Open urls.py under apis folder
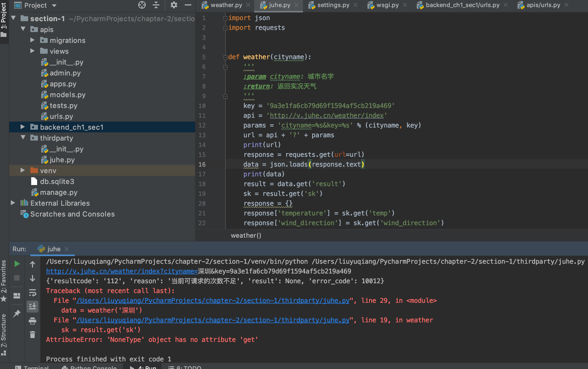588x369 pixels. [x=61, y=116]
